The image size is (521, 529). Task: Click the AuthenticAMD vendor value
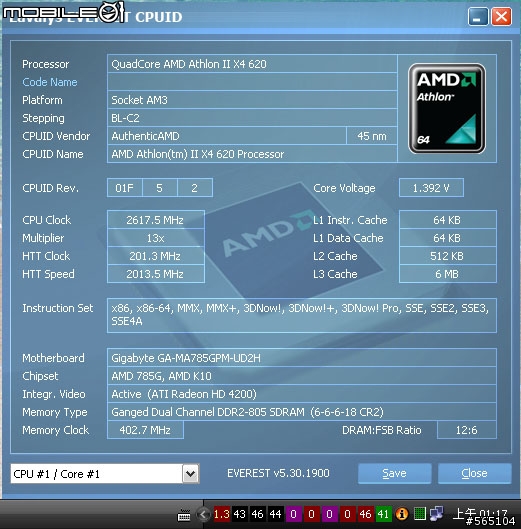(227, 136)
